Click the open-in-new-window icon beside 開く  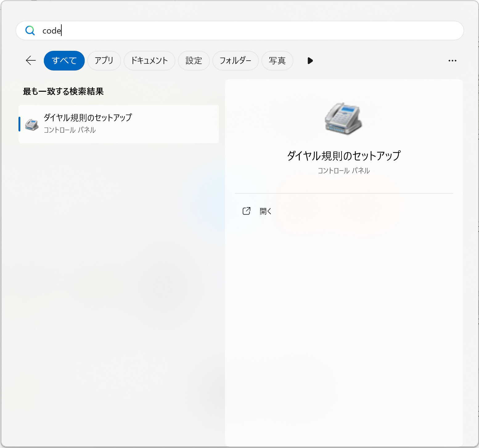coord(246,211)
